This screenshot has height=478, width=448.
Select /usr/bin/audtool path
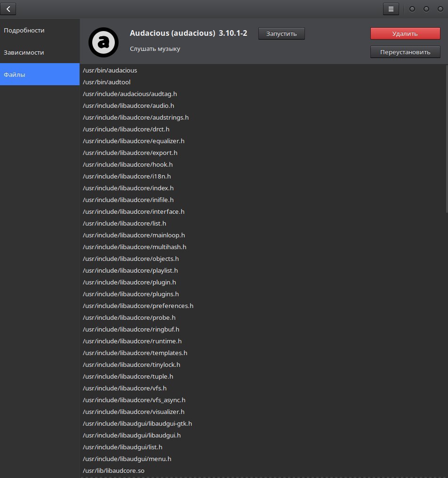click(107, 82)
